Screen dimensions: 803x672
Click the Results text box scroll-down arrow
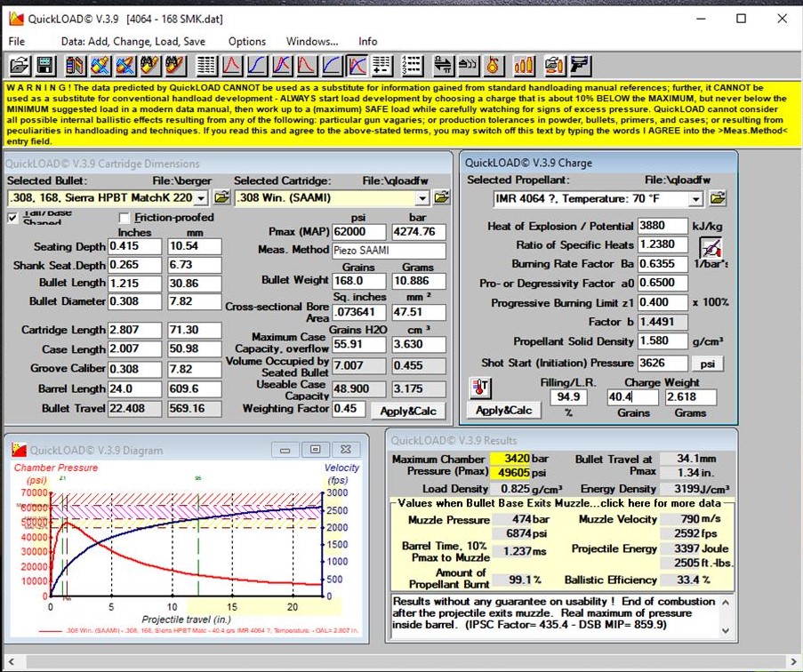point(726,630)
